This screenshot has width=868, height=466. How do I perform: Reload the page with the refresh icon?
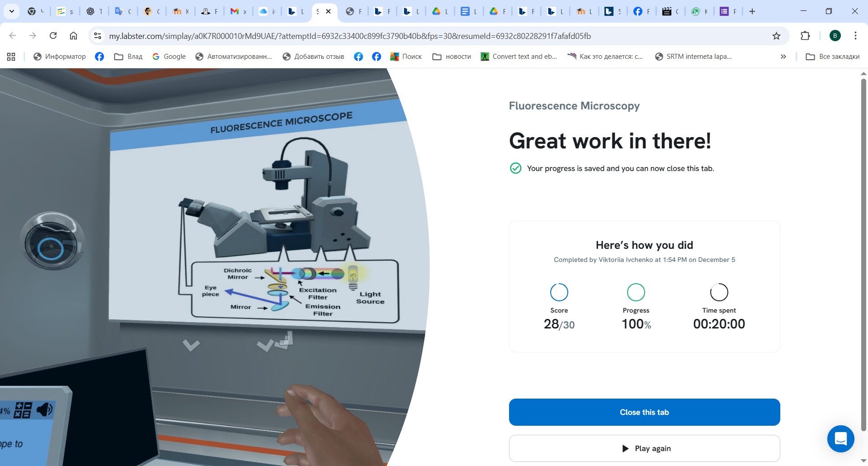(53, 36)
